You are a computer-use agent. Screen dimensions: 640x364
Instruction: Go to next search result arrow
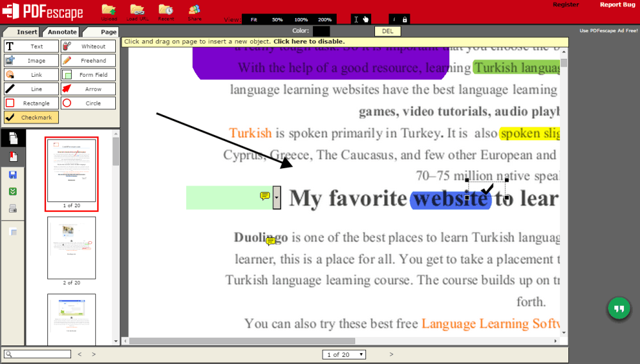[94, 354]
